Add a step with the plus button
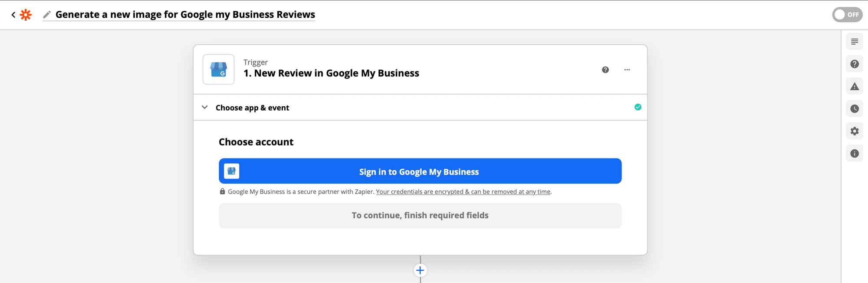This screenshot has width=868, height=283. (x=420, y=270)
